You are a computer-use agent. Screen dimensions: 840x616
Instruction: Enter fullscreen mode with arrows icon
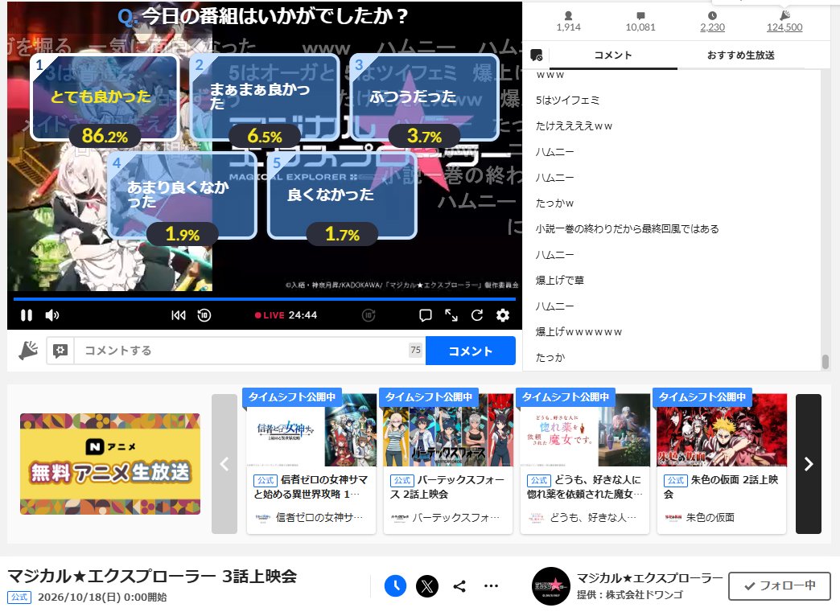tap(451, 315)
